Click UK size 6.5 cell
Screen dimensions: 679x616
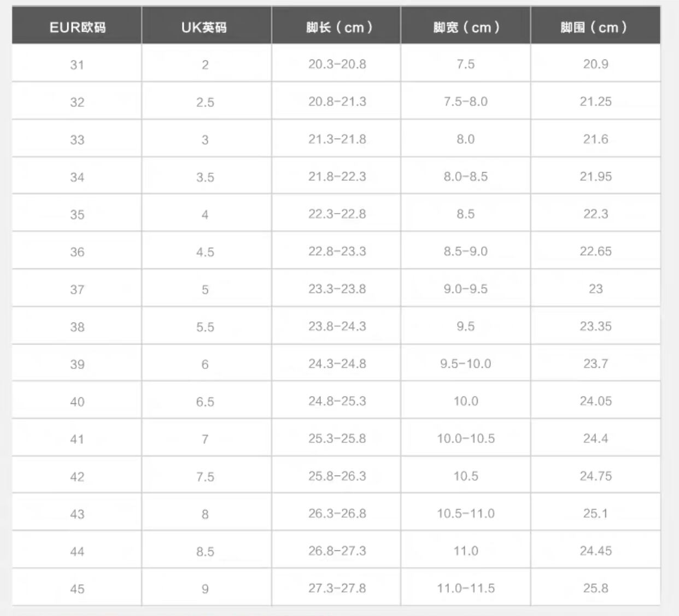(x=205, y=402)
